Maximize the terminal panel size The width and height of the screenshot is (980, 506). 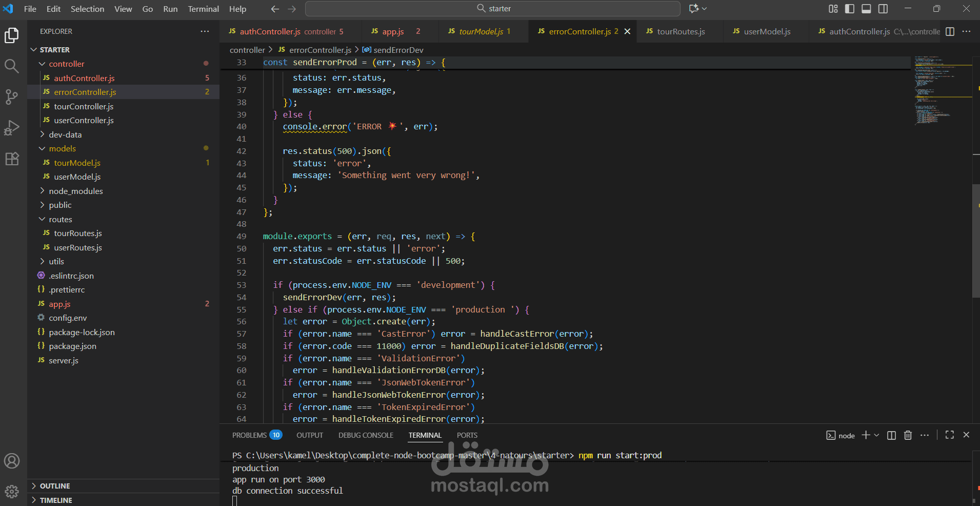(950, 435)
